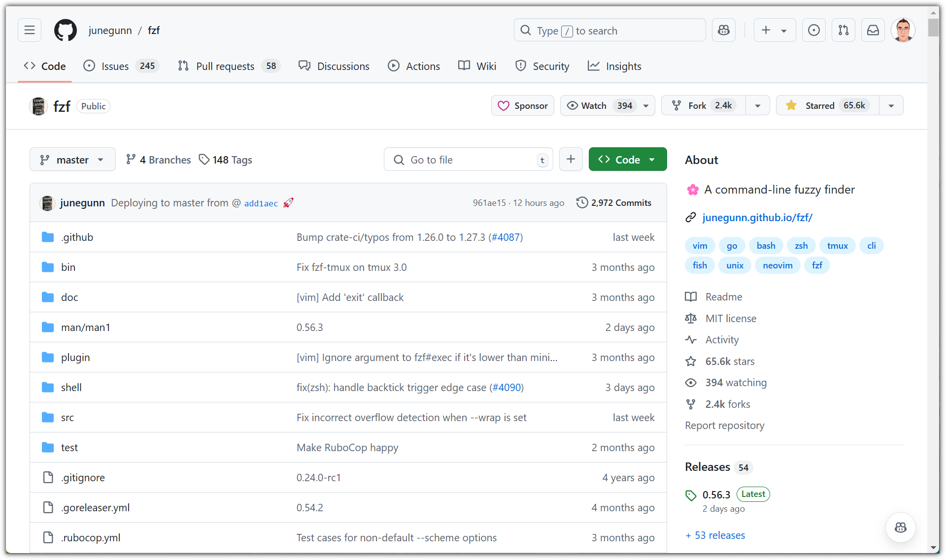Toggle the Sponsor heart button
The image size is (946, 560).
pyautogui.click(x=522, y=105)
